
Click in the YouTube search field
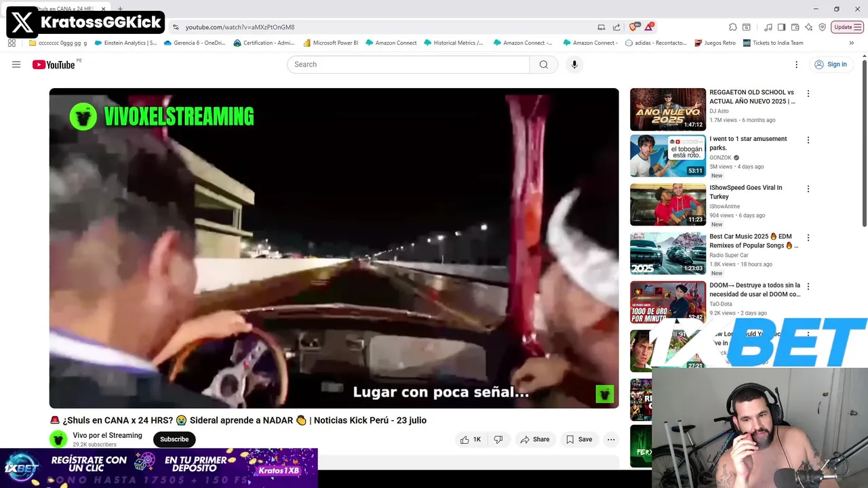click(x=408, y=64)
